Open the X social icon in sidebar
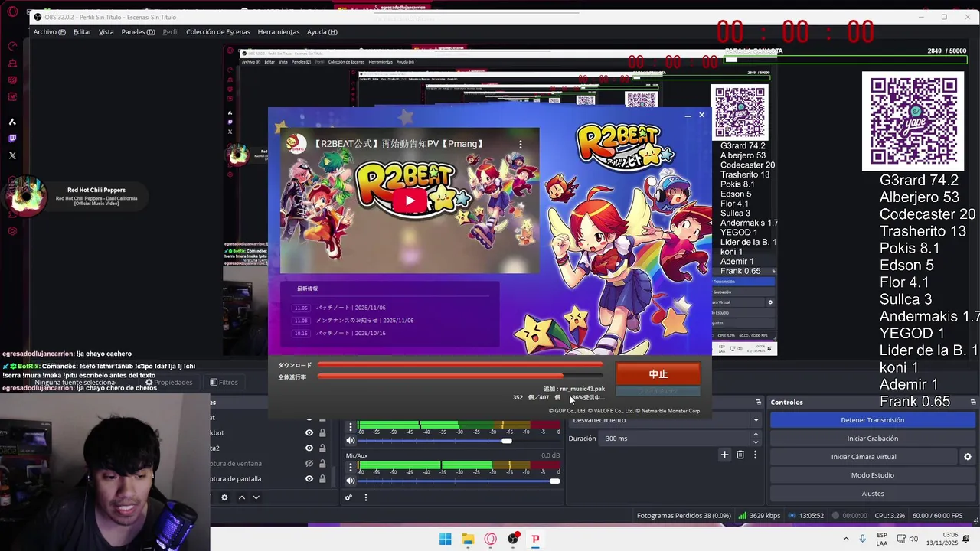The height and width of the screenshot is (551, 980). click(x=12, y=155)
